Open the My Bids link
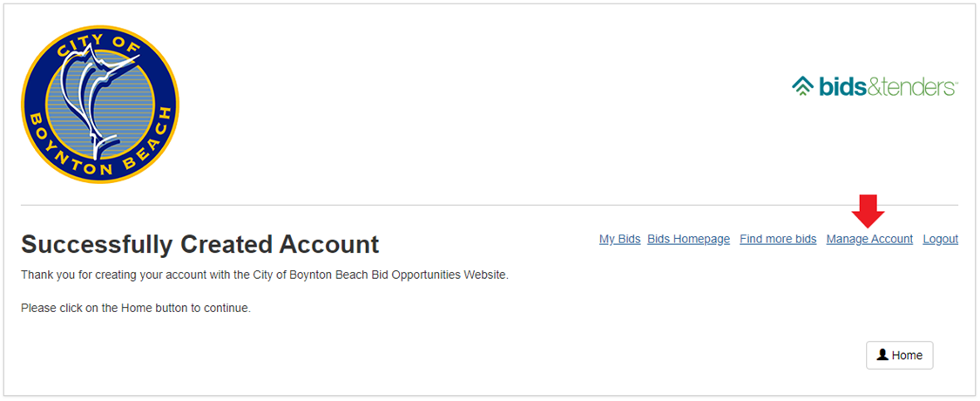 tap(620, 239)
